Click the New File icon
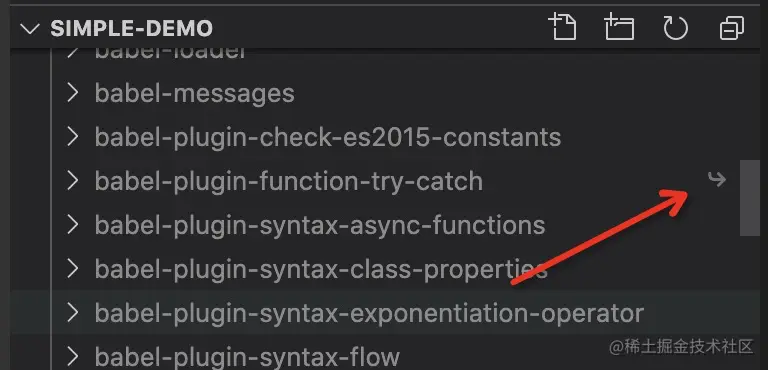This screenshot has width=768, height=370. [562, 27]
